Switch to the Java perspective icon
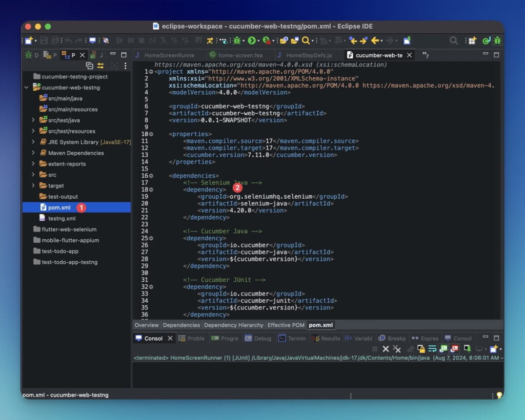Image resolution: width=525 pixels, height=420 pixels. (x=486, y=40)
